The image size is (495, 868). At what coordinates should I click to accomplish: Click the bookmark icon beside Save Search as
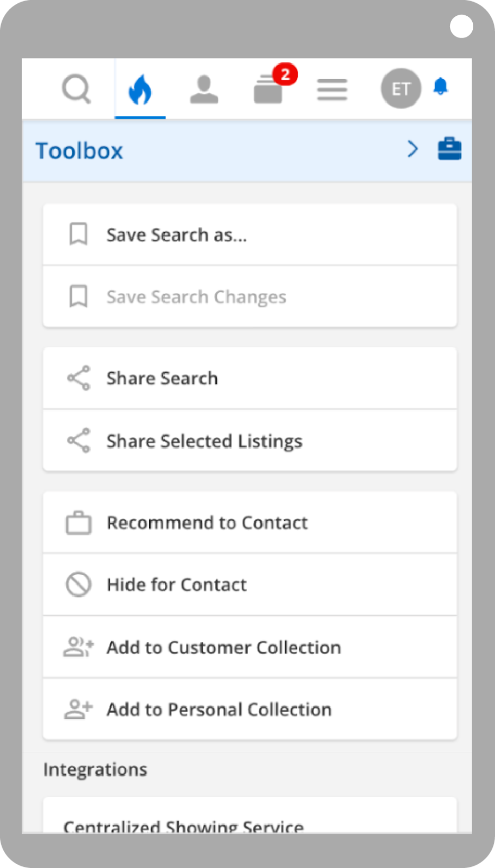pos(79,234)
